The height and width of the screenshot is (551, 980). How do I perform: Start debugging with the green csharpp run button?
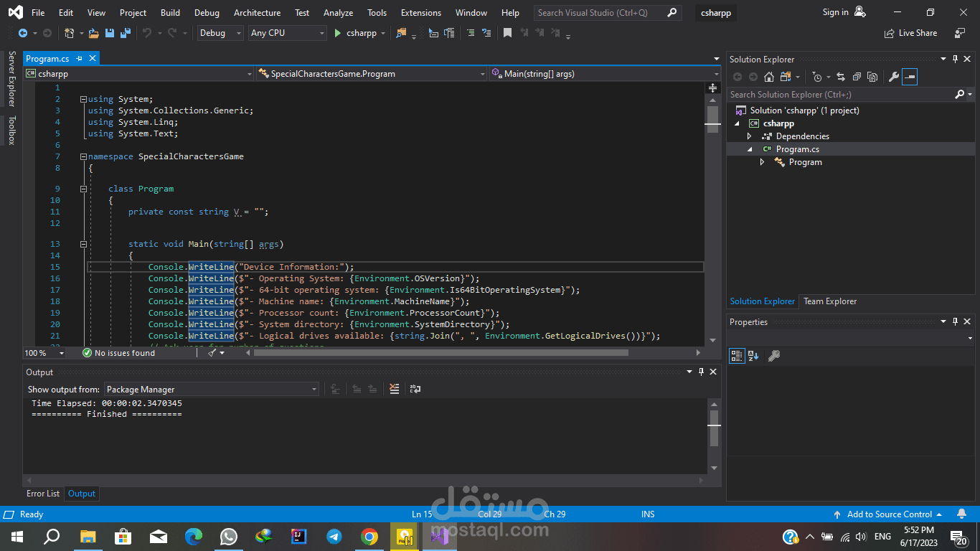[x=355, y=33]
